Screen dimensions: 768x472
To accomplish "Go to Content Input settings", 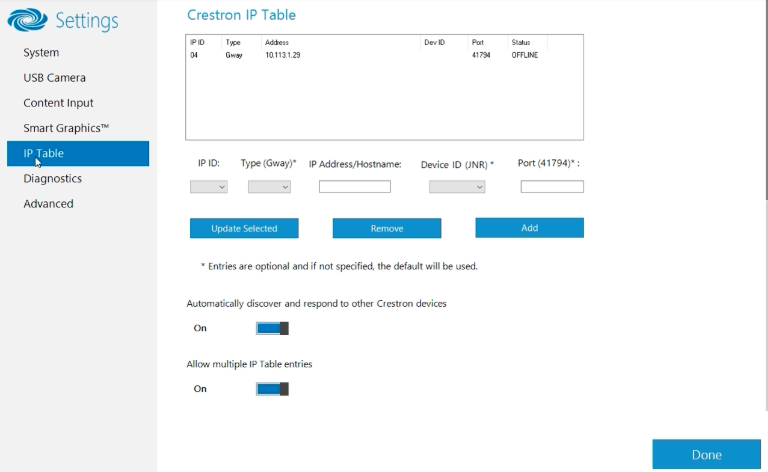I will [x=58, y=103].
